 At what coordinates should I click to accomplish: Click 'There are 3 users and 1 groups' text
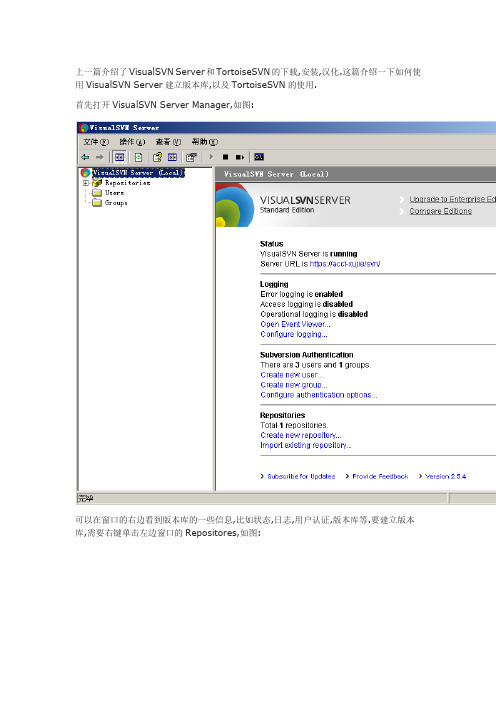click(316, 365)
